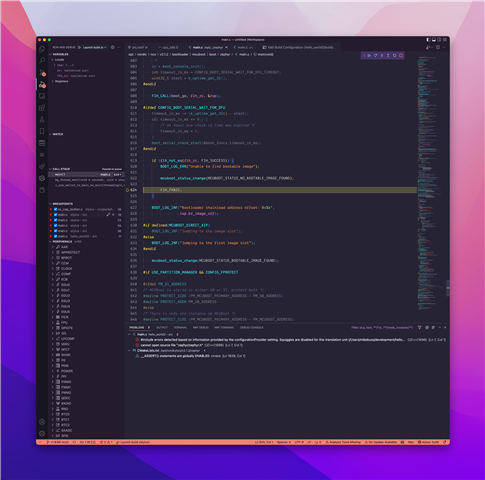Viewport: 485px width, 480px height.
Task: Open the Explorer view in the activity bar
Action: click(x=42, y=49)
